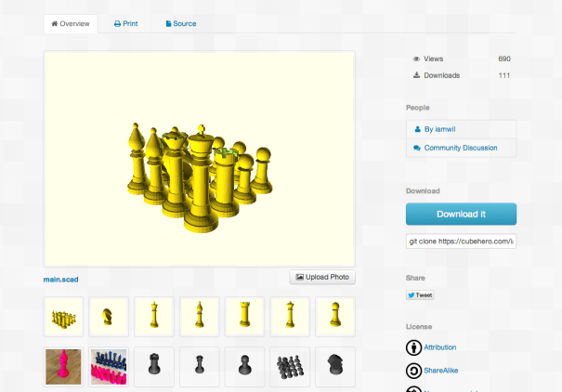Click the main chess set 3D preview
Screen dimensions: 562x392
coord(200,159)
